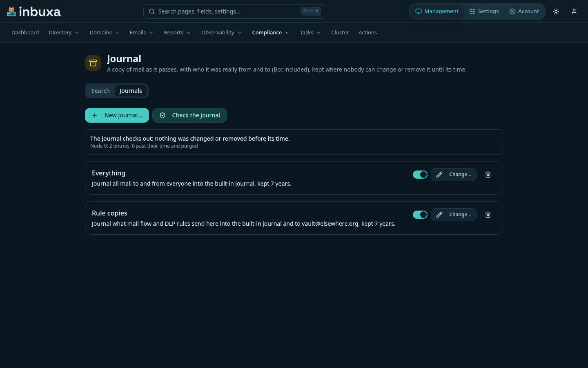This screenshot has height=368, width=588.
Task: Open the Reports dropdown
Action: click(x=177, y=33)
